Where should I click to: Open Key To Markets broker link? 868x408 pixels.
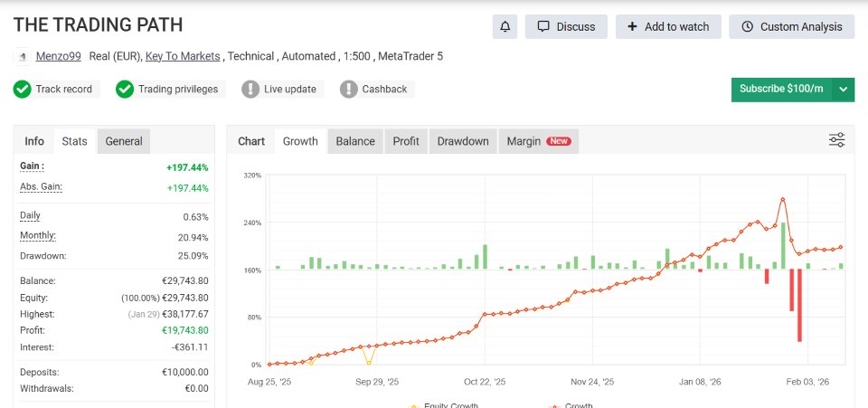pyautogui.click(x=183, y=56)
